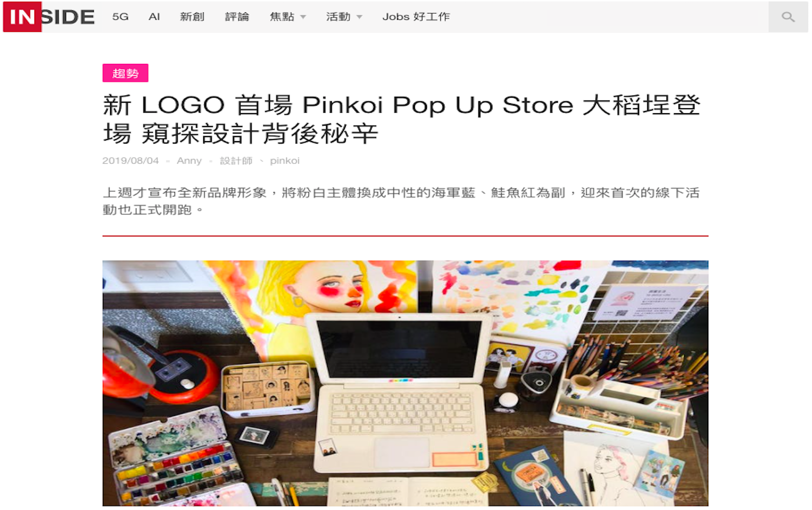Viewport: 812px width, 510px height.
Task: Select the 活動 menu label
Action: click(338, 17)
